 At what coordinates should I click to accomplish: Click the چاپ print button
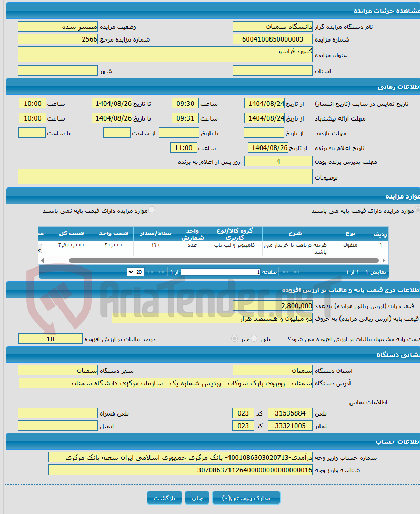tap(197, 498)
